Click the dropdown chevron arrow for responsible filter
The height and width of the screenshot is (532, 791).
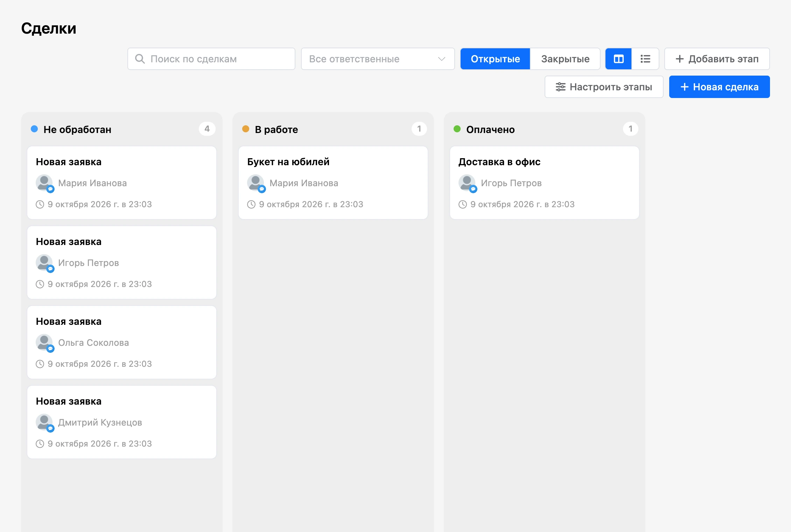[442, 59]
